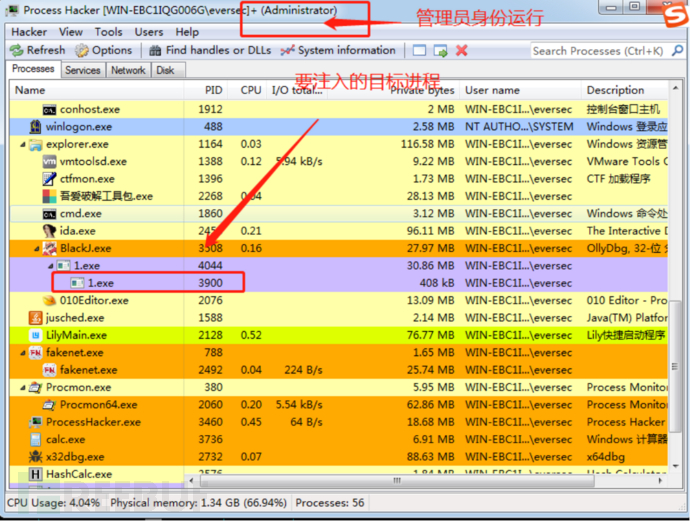Open the Users menu
This screenshot has height=521, width=690.
point(149,32)
